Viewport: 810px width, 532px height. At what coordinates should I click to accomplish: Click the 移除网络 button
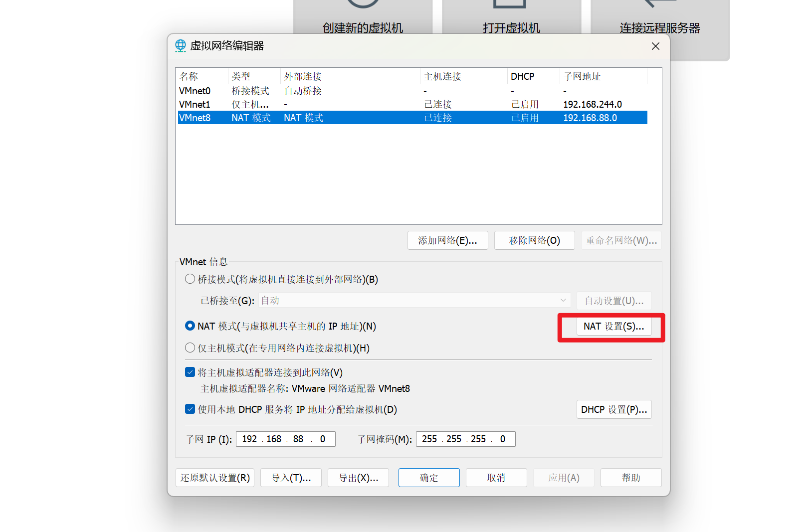coord(534,240)
